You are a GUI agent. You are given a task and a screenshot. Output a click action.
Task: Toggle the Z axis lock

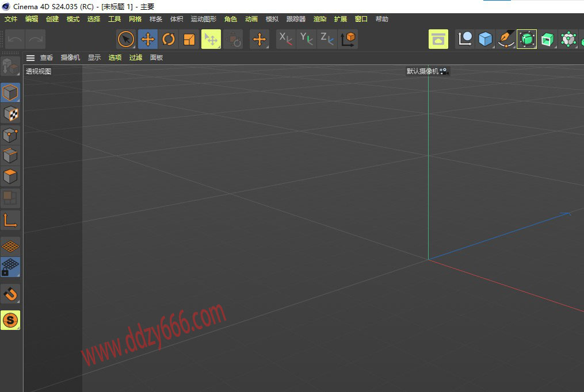coord(327,39)
